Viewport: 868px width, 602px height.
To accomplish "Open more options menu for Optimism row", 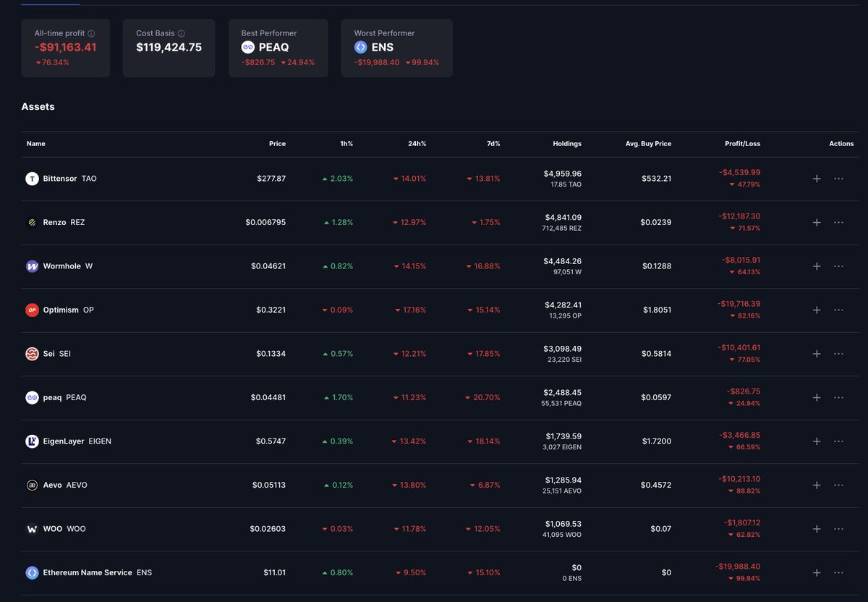I will [838, 310].
